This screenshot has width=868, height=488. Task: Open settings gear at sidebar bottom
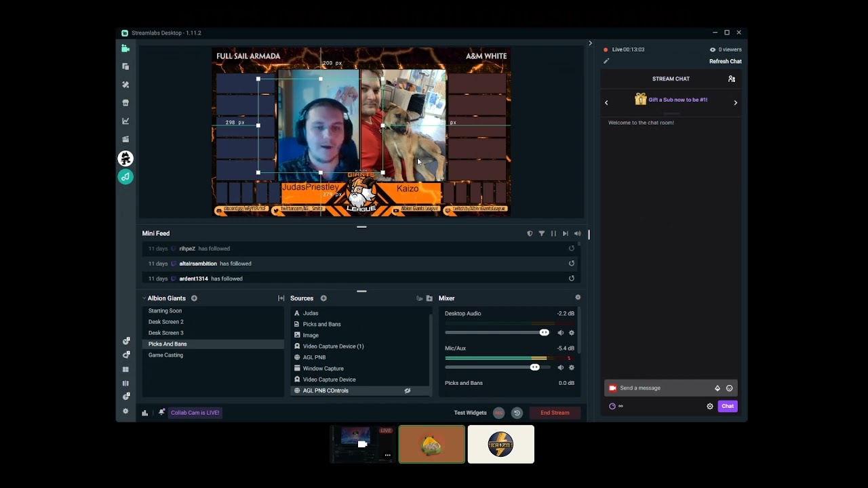click(125, 411)
